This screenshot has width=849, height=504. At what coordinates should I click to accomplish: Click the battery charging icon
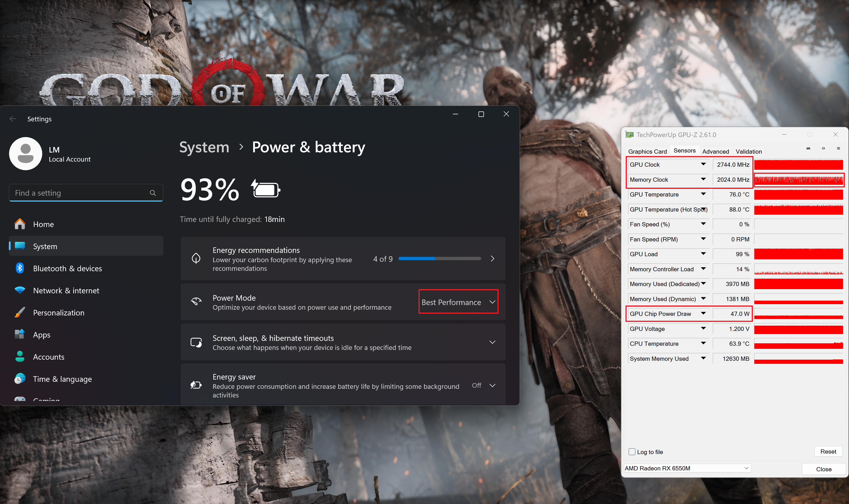[266, 189]
